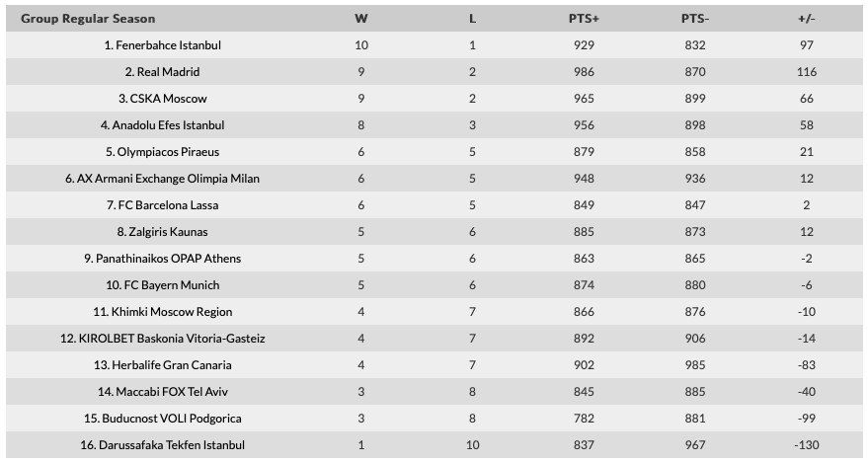Click the Fenerbahce Istanbul team name
This screenshot has height=463, width=868.
pos(169,45)
